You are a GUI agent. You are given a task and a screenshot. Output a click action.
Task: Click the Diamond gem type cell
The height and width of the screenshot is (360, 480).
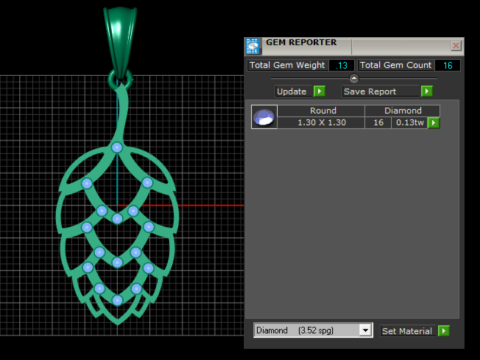402,111
